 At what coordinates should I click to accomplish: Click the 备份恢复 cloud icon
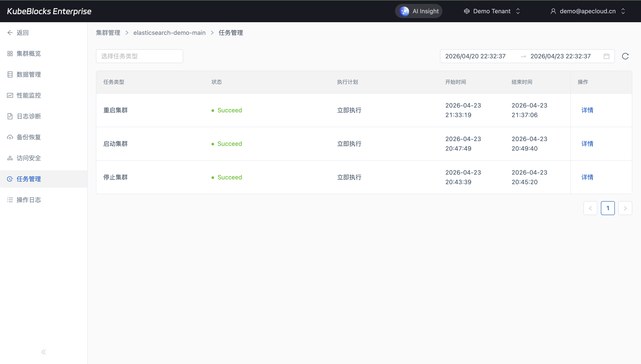coord(10,137)
